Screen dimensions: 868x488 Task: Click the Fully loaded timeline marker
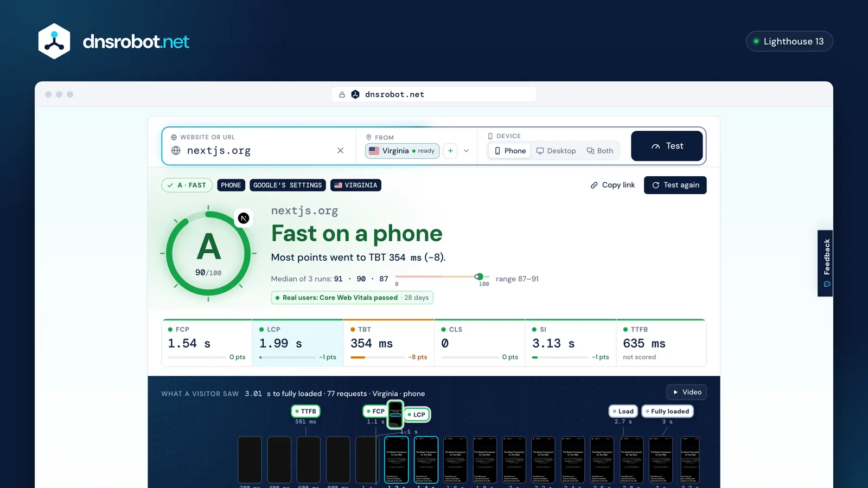(x=667, y=412)
